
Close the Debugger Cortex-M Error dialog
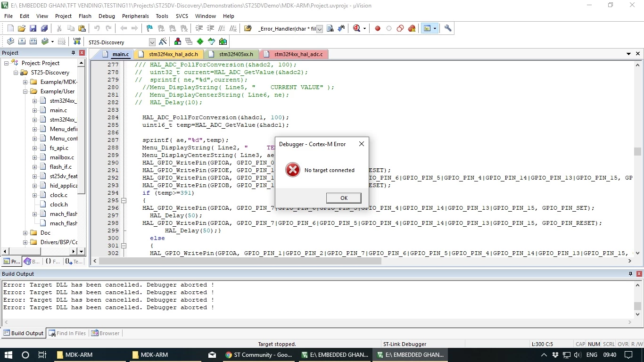[362, 144]
